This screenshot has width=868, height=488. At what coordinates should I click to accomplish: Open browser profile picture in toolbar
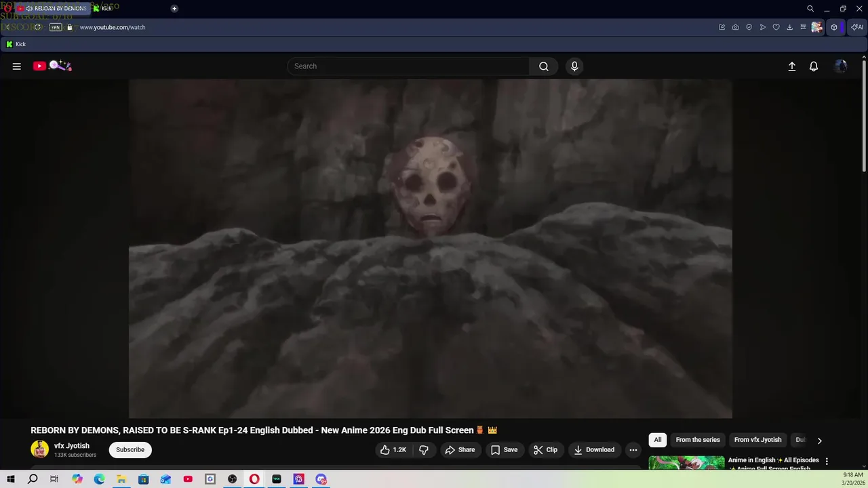click(x=817, y=28)
